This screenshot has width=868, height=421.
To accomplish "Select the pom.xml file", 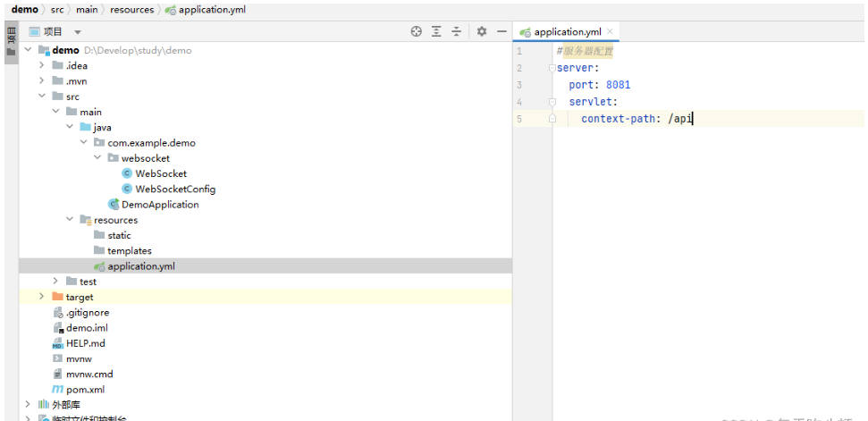I will pyautogui.click(x=85, y=390).
